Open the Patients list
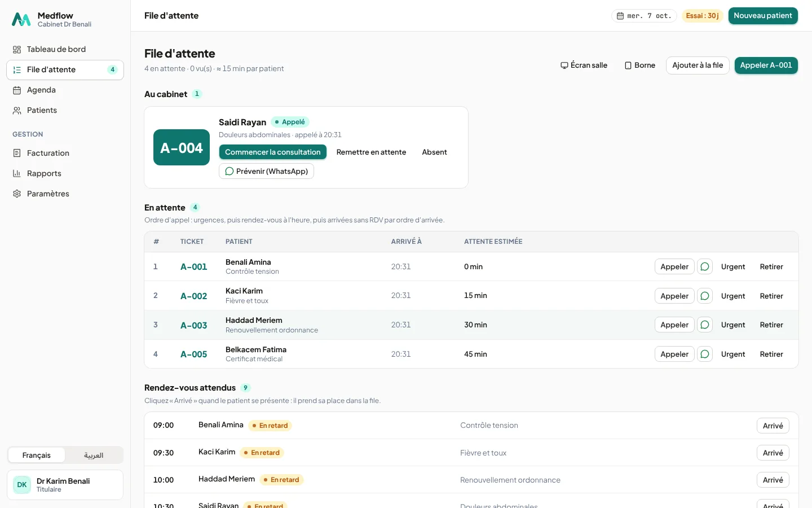Image resolution: width=812 pixels, height=508 pixels. 65,110
